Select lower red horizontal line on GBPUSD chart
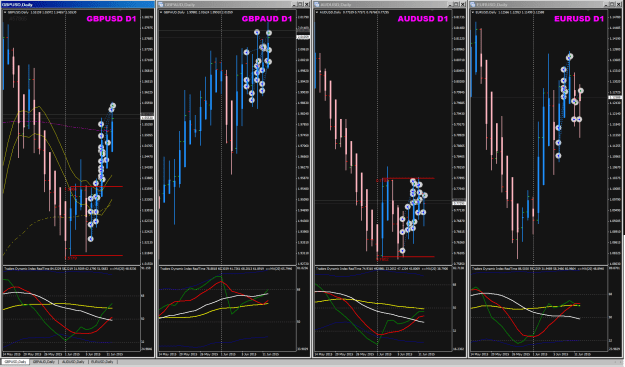Viewport: 625px width, 367px height. pyautogui.click(x=96, y=255)
